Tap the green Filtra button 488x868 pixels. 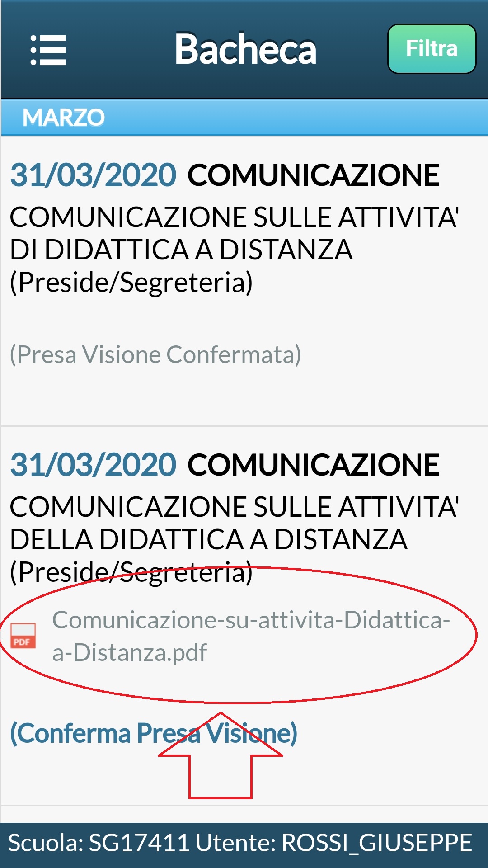tap(432, 49)
